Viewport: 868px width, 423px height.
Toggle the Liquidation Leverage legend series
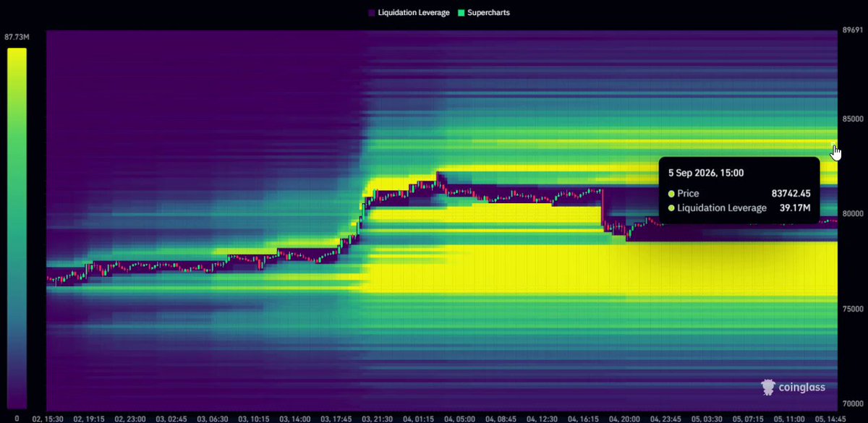point(409,13)
